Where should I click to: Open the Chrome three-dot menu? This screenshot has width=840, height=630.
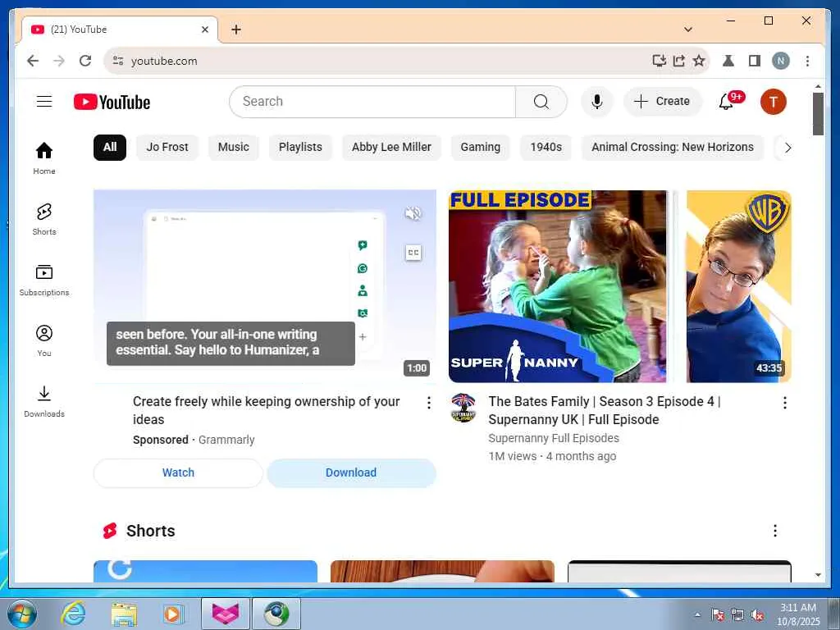tap(807, 61)
